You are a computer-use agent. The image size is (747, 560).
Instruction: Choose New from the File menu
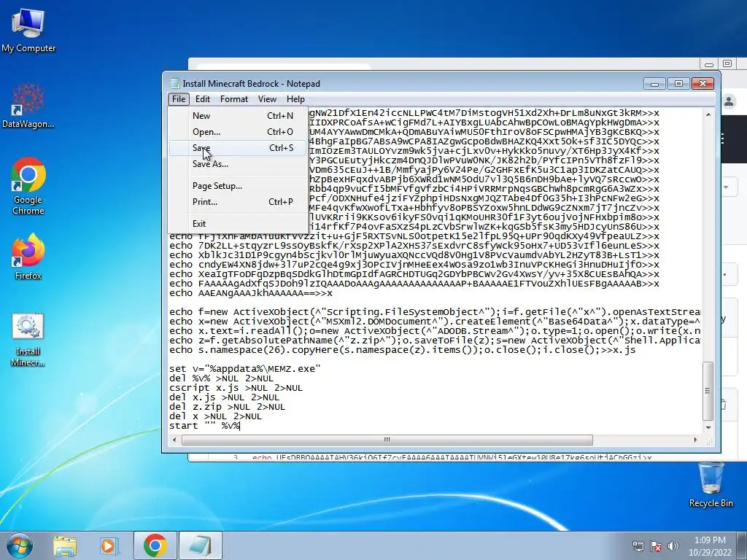point(238,116)
